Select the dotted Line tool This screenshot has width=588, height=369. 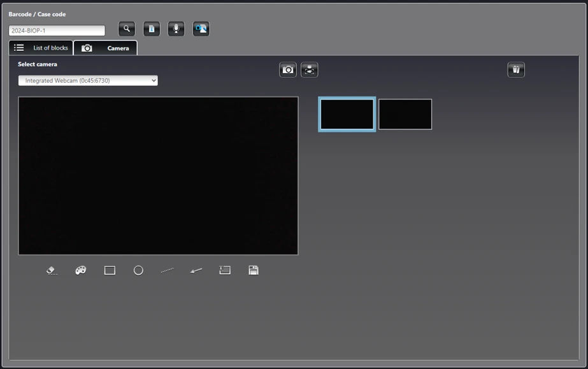[x=168, y=270]
